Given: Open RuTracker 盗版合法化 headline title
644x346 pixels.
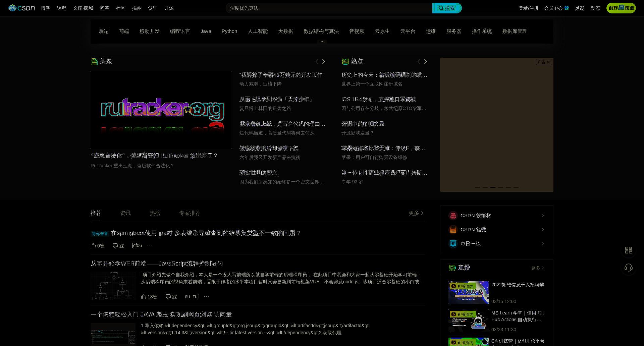Looking at the screenshot, I should tap(154, 156).
